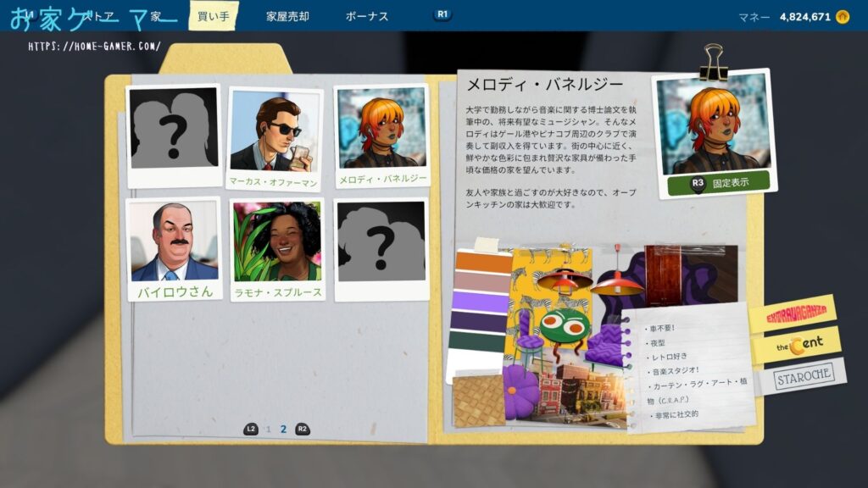Click the L2 previous page icon
This screenshot has width=868, height=488.
point(251,429)
